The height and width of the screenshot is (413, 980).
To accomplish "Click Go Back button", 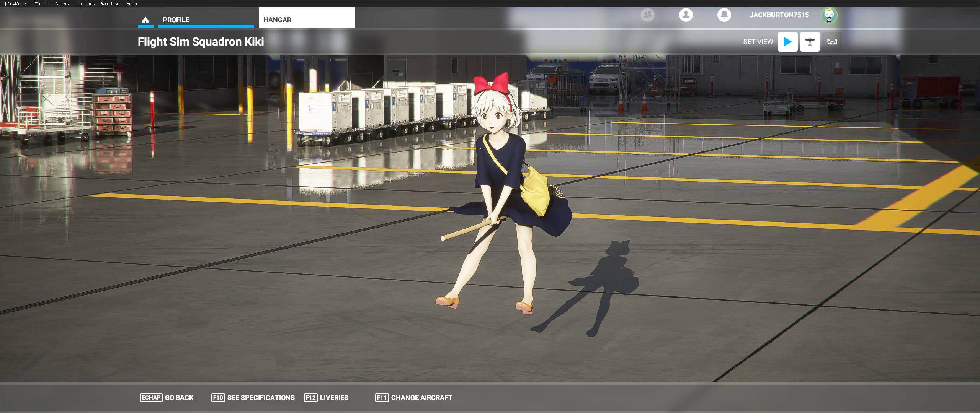I will (167, 398).
